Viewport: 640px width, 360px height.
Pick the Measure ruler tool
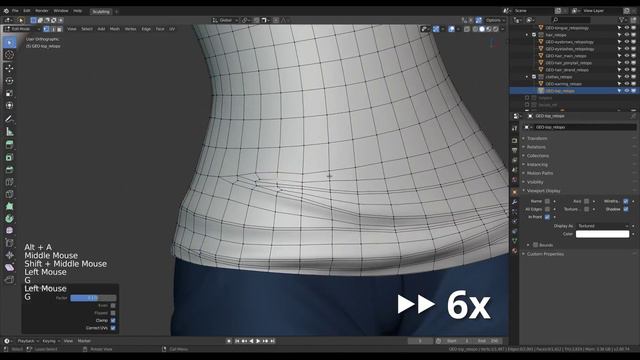[x=9, y=131]
